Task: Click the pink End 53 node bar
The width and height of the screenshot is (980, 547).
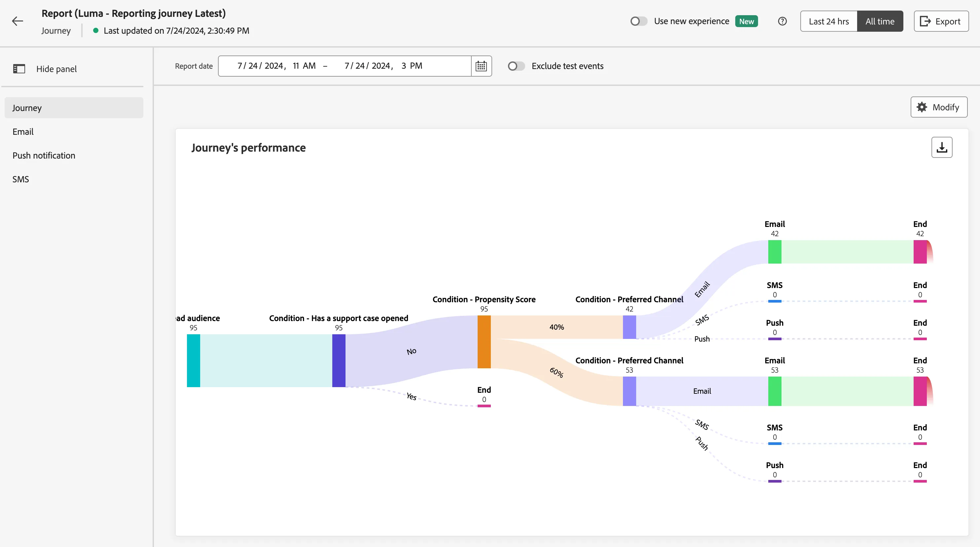Action: (920, 391)
